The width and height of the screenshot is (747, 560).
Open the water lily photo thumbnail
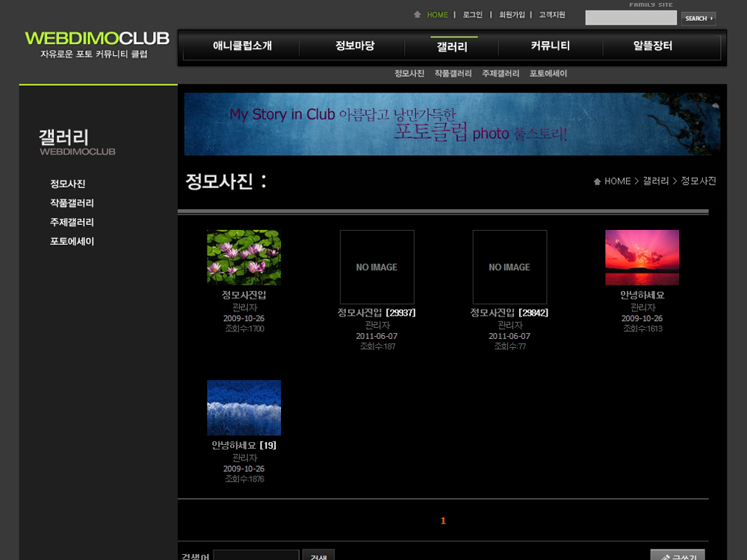click(244, 258)
